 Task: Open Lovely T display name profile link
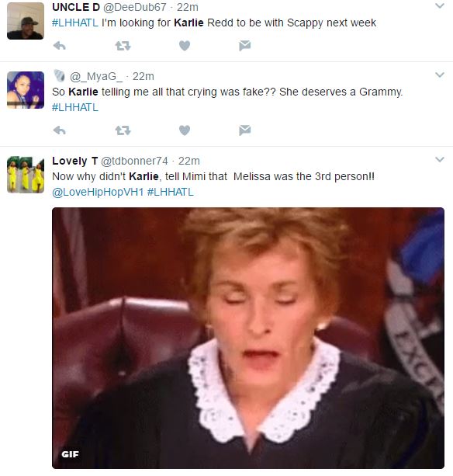[75, 161]
